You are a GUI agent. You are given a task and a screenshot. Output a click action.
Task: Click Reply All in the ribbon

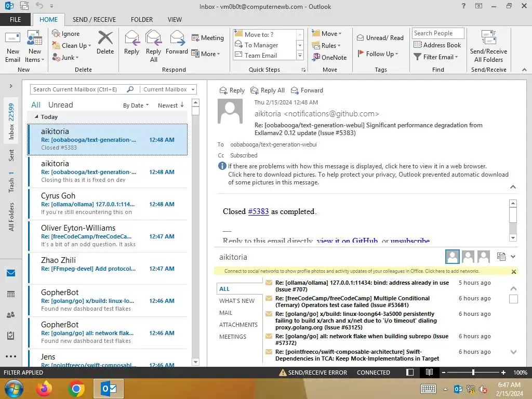pyautogui.click(x=153, y=46)
